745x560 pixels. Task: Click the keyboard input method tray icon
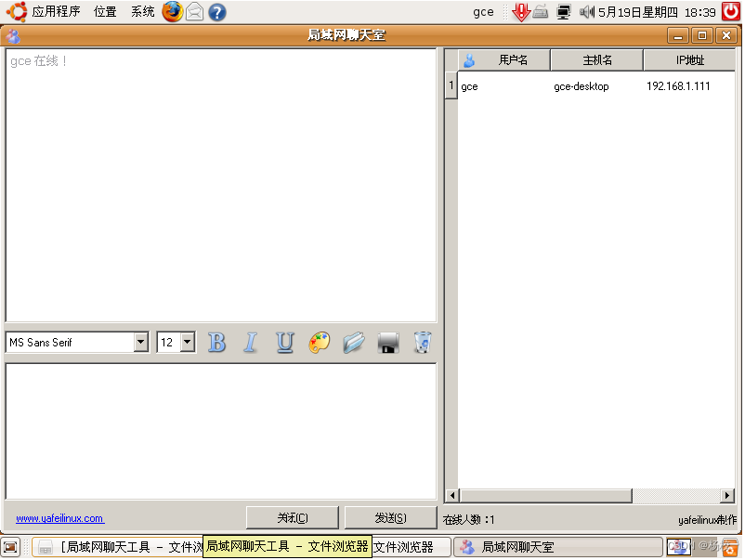click(x=541, y=12)
